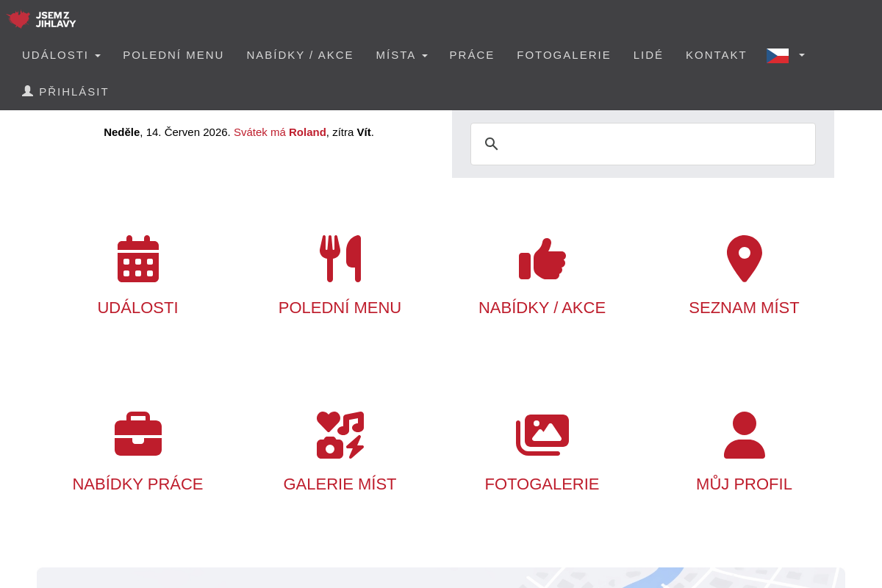Click the stacked photos Fotogalerie icon
Viewport: 882px width, 588px height.
[542, 435]
